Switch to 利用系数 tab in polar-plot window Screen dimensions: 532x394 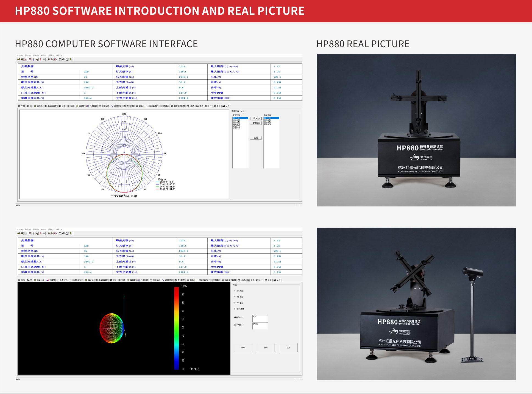pos(104,106)
